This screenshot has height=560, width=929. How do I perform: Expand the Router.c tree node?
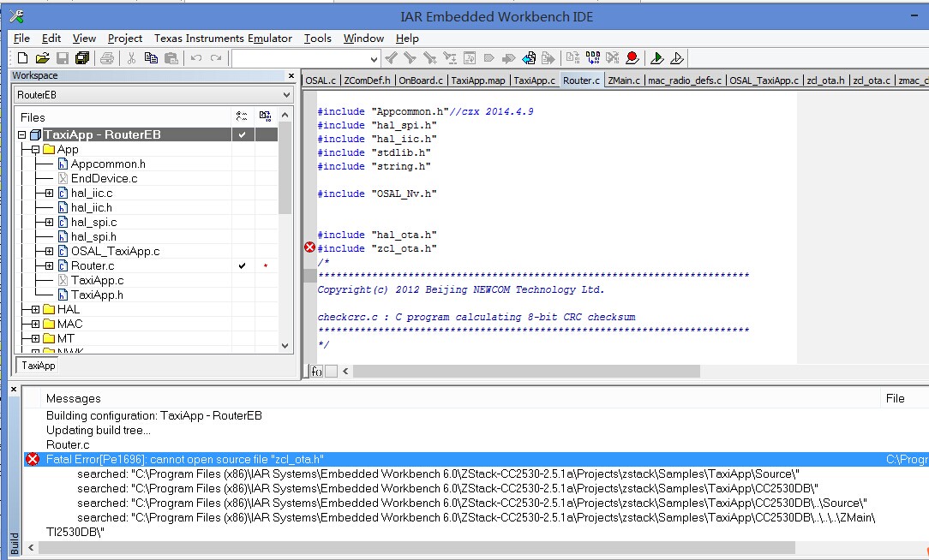[49, 265]
